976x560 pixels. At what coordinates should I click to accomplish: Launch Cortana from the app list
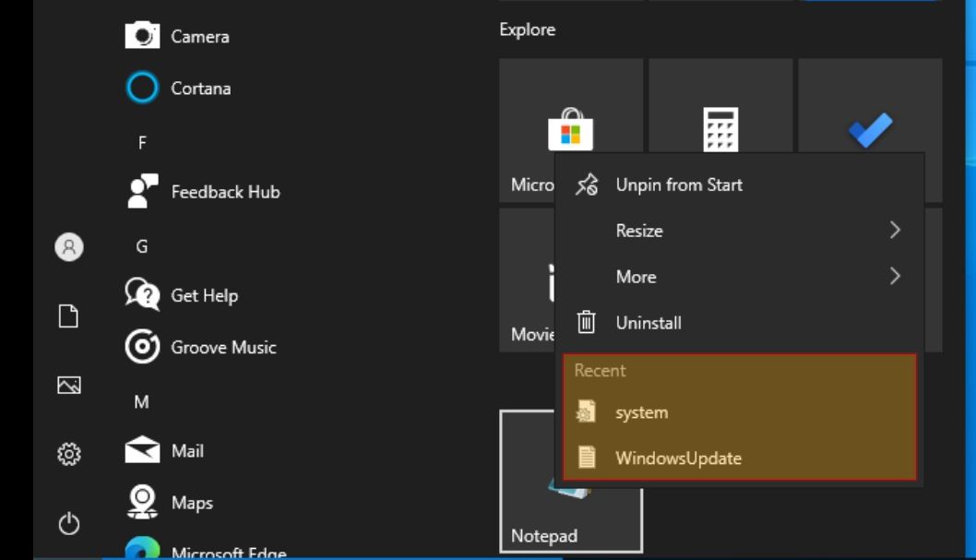(x=179, y=88)
